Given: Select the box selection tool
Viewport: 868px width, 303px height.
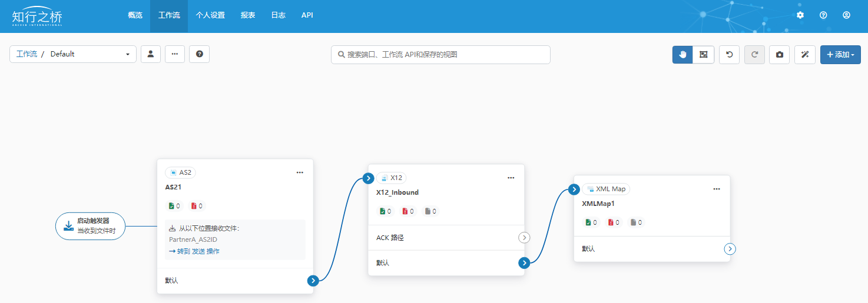Looking at the screenshot, I should coord(704,55).
